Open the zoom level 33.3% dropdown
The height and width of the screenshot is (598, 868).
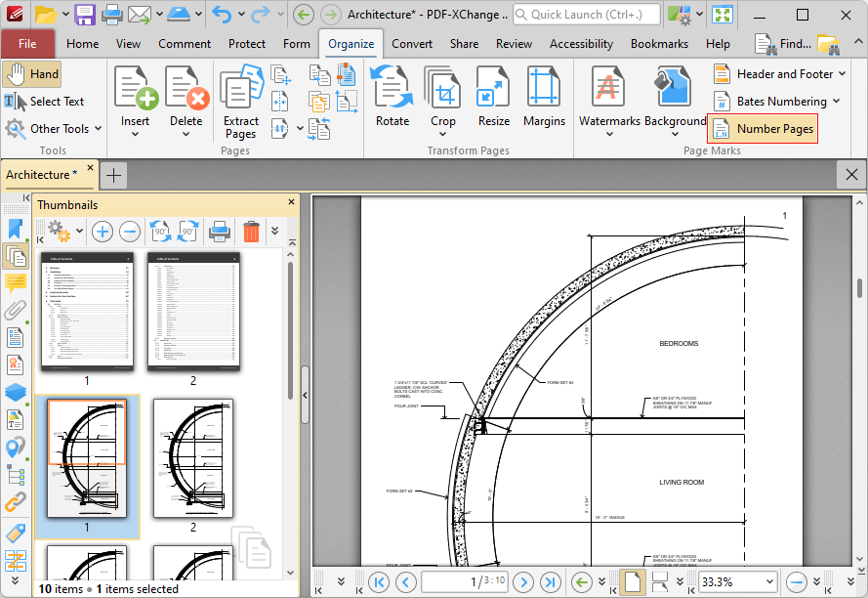pos(769,582)
